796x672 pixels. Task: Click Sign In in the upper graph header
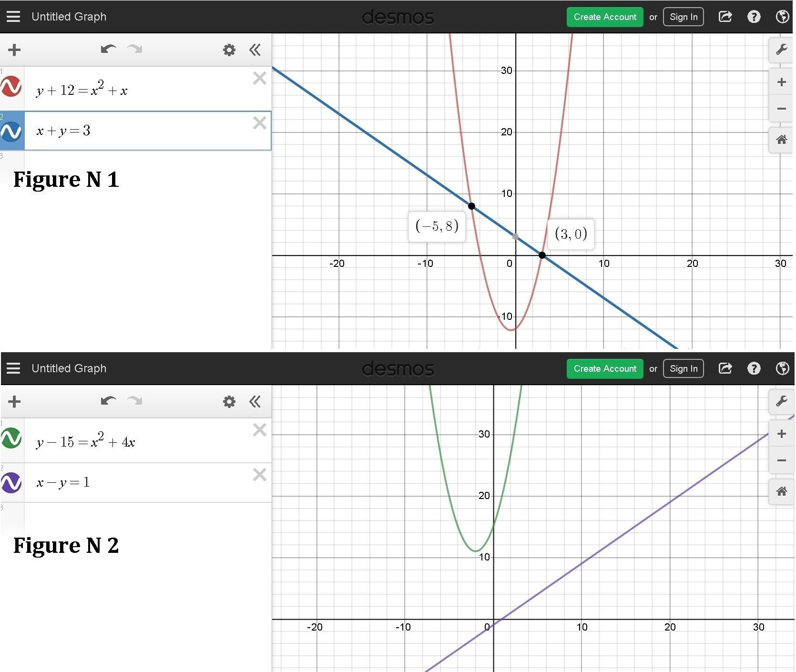coord(684,17)
